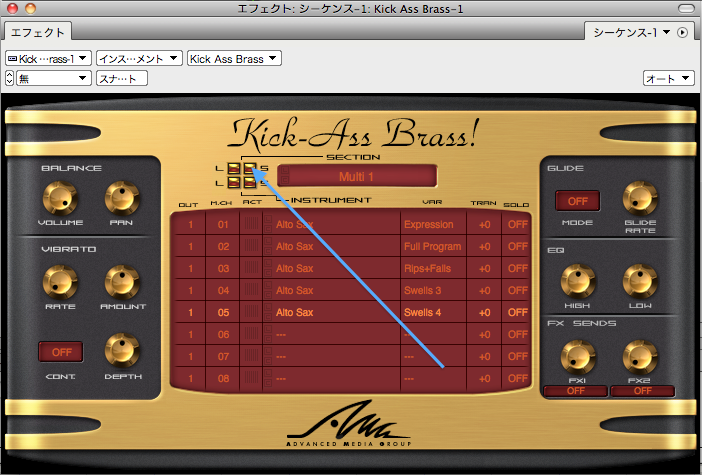Click the Alto Sax instrument in row 05

click(x=294, y=312)
